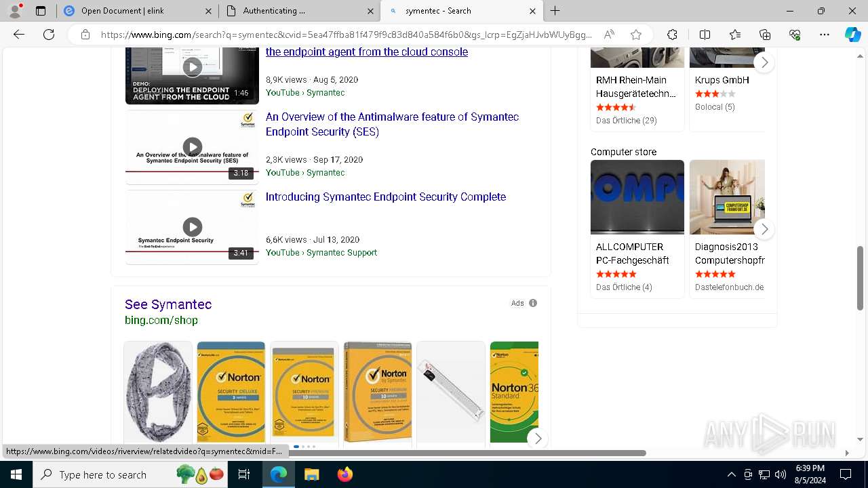Open Norton 360 Standard product image
Screen dimensions: 868x488
coord(514,392)
